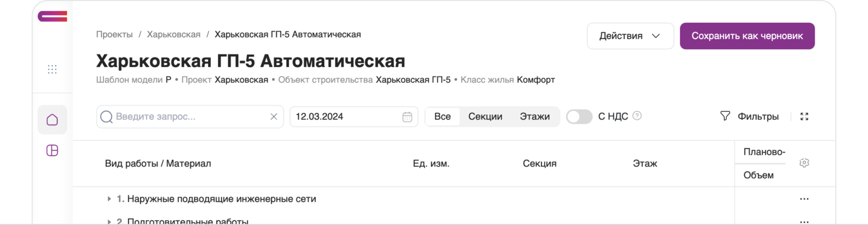Enter fullscreen with the expand icon
The width and height of the screenshot is (868, 225).
coord(804,116)
